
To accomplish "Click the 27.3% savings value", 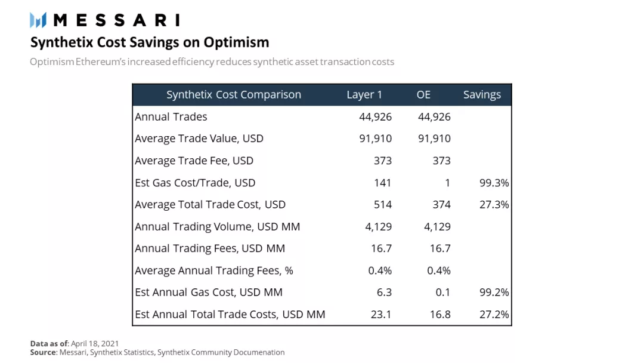I will click(x=494, y=205).
